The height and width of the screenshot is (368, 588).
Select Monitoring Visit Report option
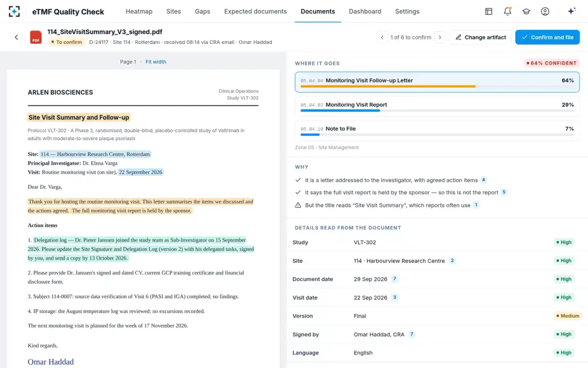[x=437, y=106]
